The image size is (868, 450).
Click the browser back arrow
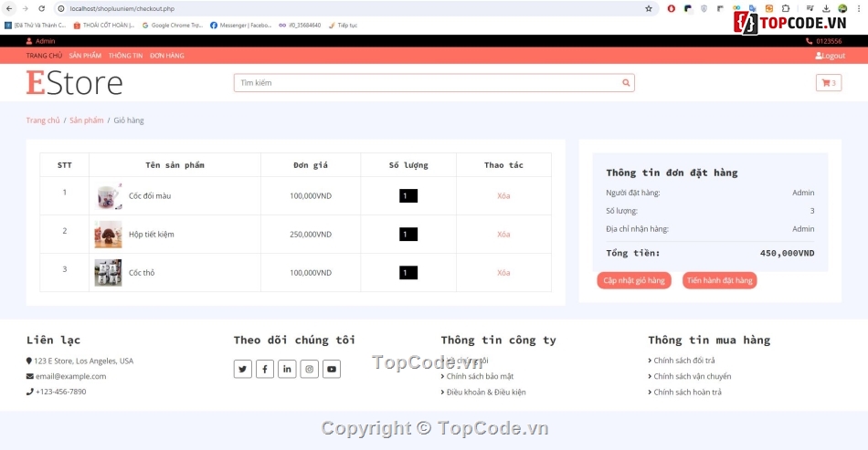9,8
